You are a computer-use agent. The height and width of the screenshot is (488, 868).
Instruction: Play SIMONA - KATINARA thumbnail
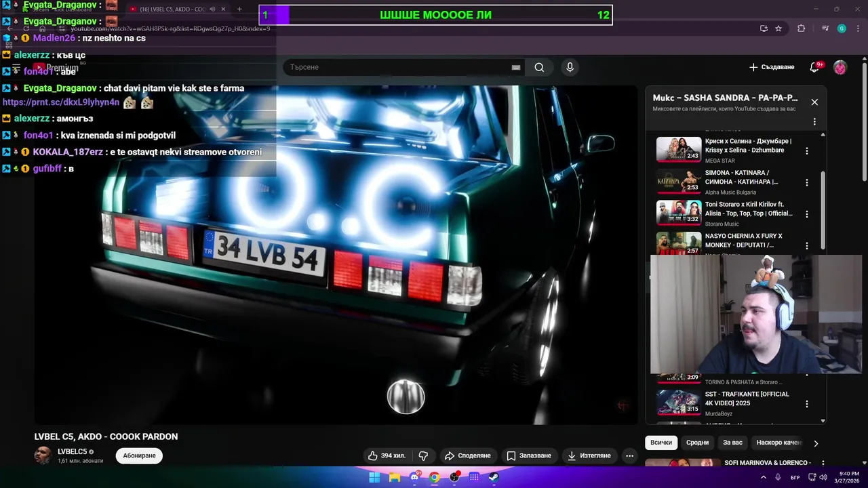click(x=679, y=181)
